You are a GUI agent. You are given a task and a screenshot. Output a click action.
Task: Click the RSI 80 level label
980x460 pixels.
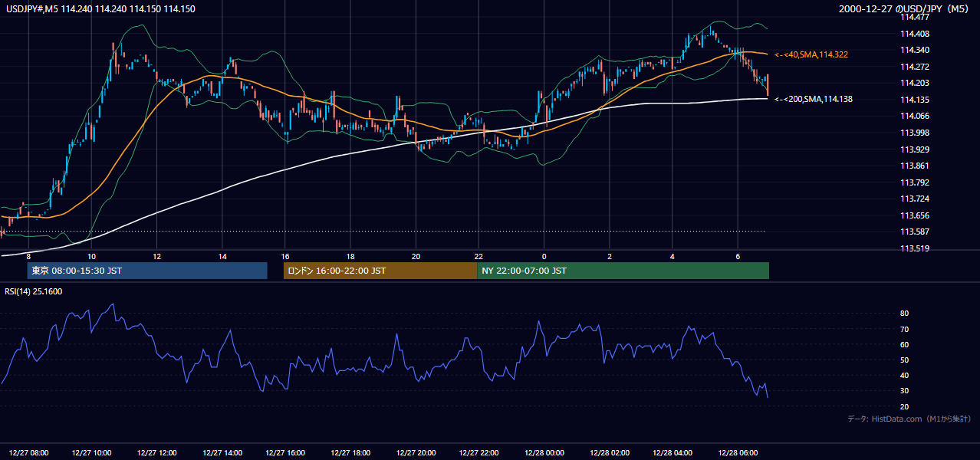[x=904, y=314]
